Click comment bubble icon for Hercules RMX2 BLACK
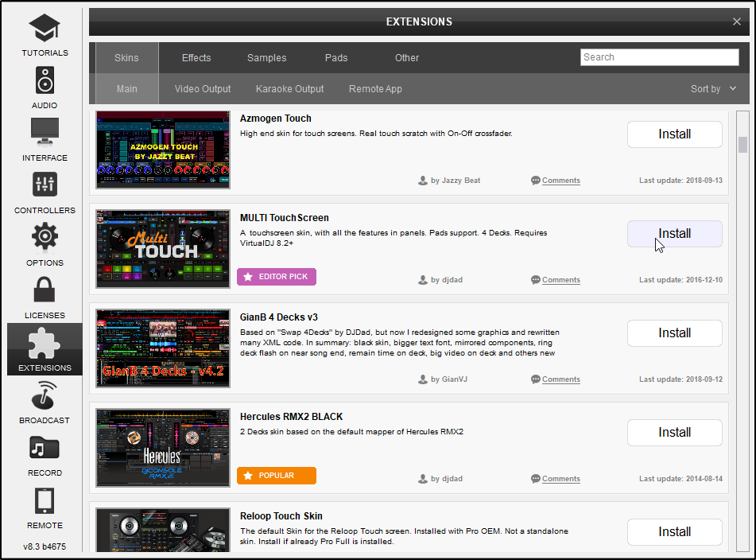Viewport: 756px width, 560px height. coord(535,479)
